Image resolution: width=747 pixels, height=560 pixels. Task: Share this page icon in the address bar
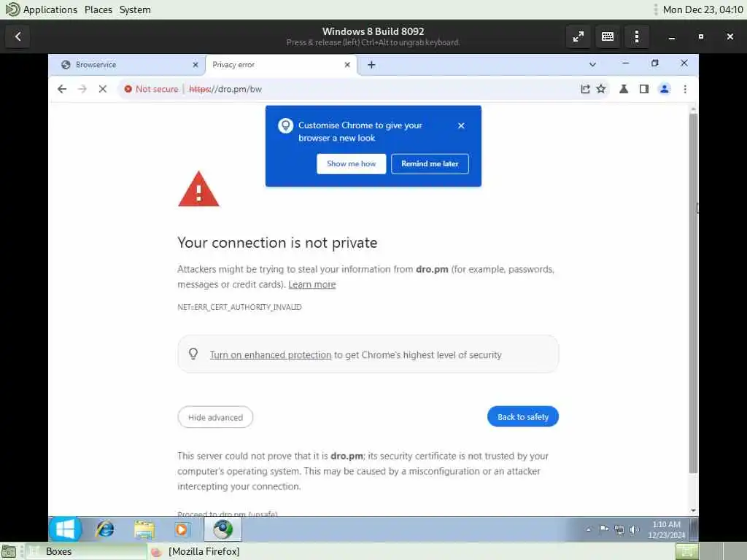585,89
